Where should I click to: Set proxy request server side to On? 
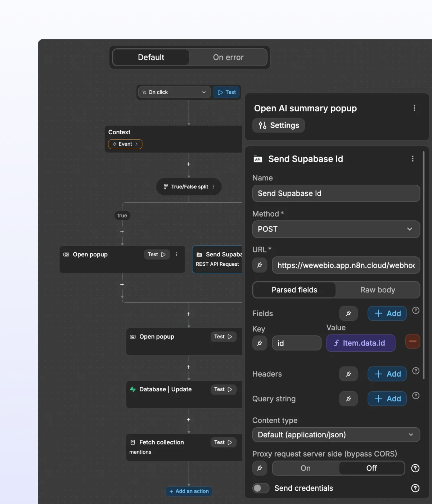[x=306, y=468]
